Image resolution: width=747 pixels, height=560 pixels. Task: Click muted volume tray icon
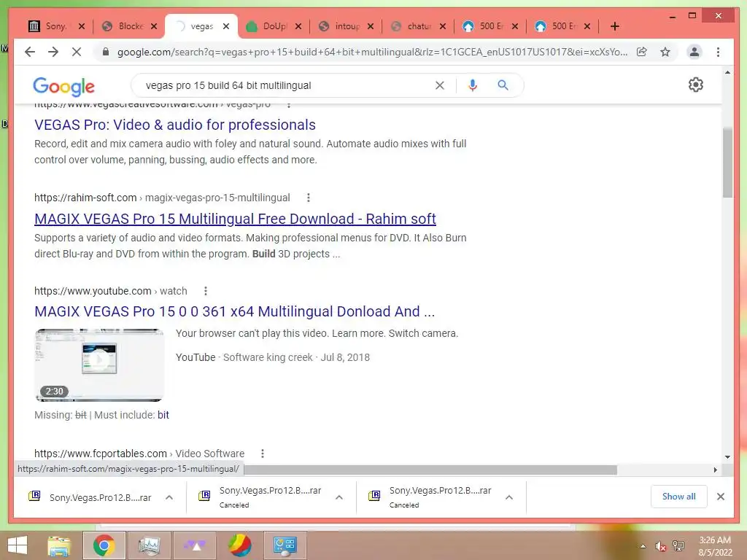coord(660,545)
